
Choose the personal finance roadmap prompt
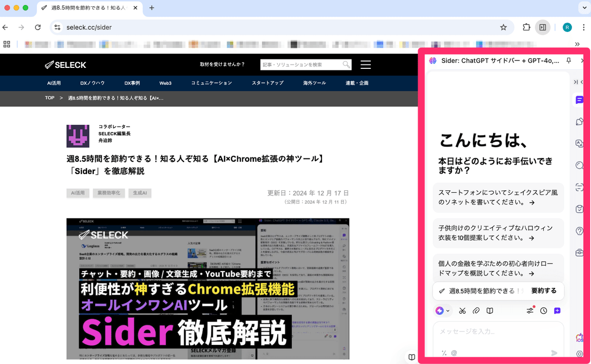(x=498, y=268)
